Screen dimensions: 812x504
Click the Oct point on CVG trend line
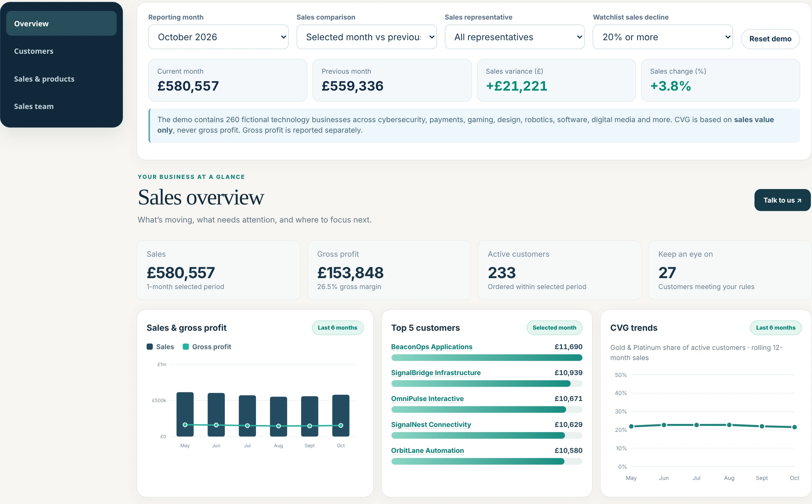point(794,427)
